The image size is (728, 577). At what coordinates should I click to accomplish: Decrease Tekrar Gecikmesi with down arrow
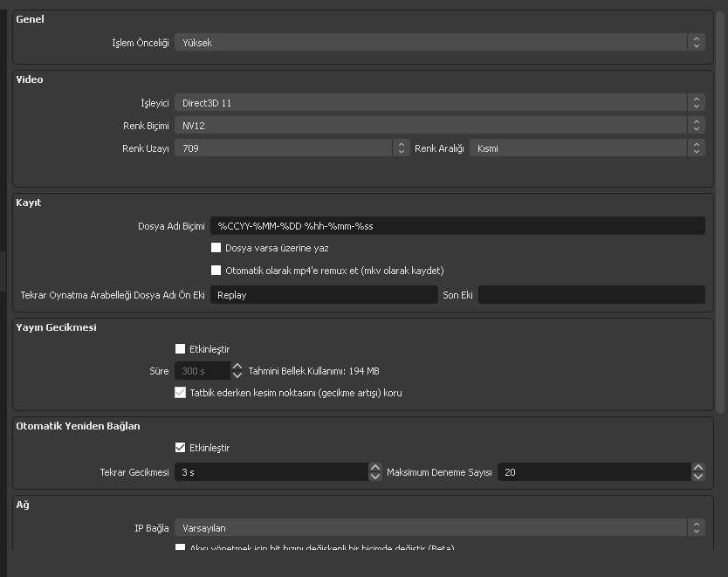(x=375, y=477)
